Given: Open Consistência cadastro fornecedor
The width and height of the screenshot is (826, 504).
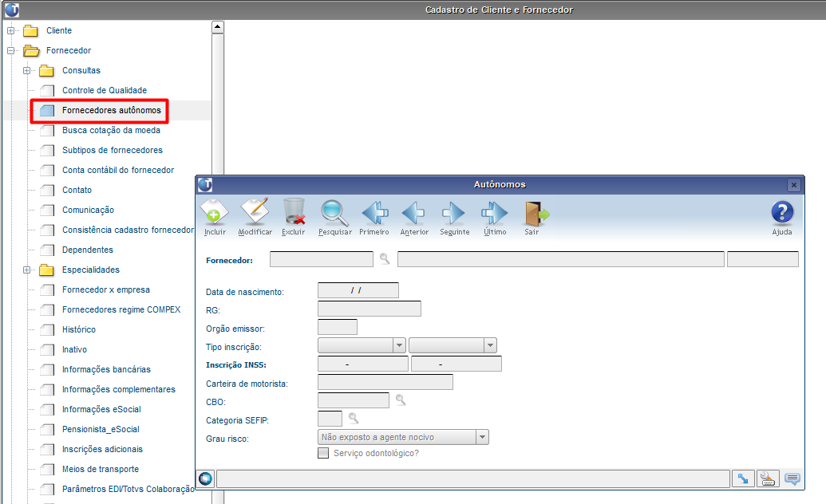Looking at the screenshot, I should click(x=128, y=230).
